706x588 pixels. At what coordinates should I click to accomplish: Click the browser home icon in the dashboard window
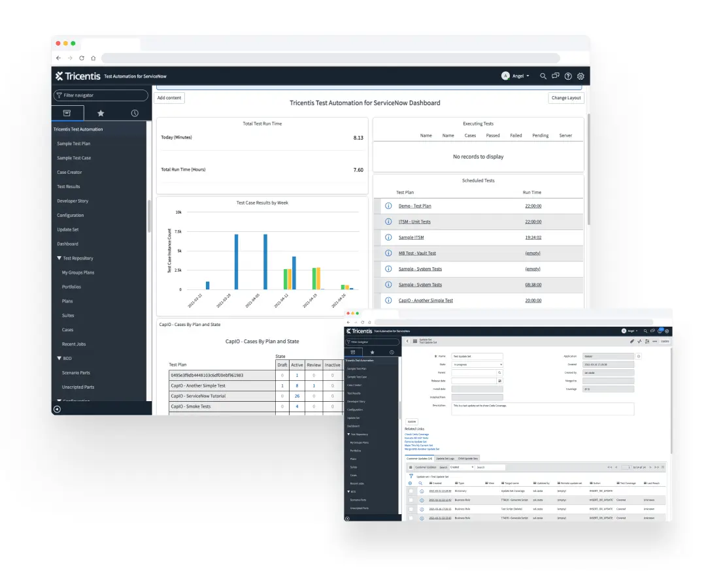point(93,58)
